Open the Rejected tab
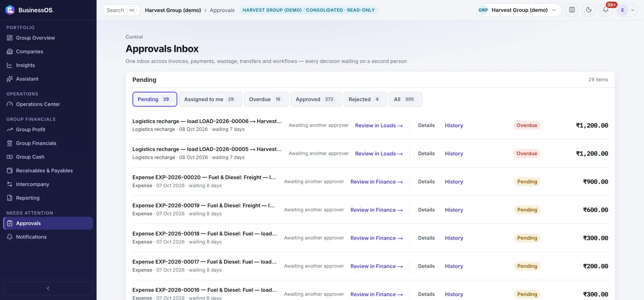This screenshot has height=300, width=644. [x=365, y=99]
